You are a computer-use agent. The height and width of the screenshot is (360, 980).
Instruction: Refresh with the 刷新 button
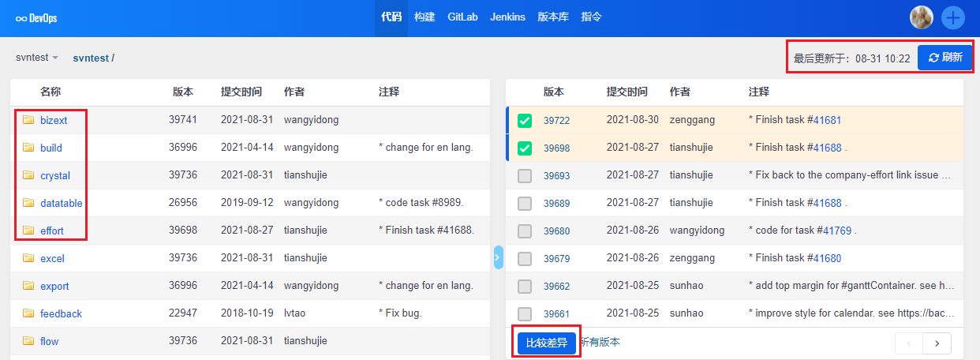tap(944, 58)
